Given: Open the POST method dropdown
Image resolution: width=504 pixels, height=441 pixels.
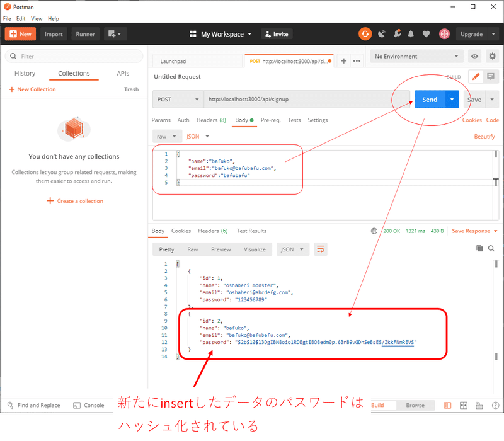Looking at the screenshot, I should tap(178, 100).
